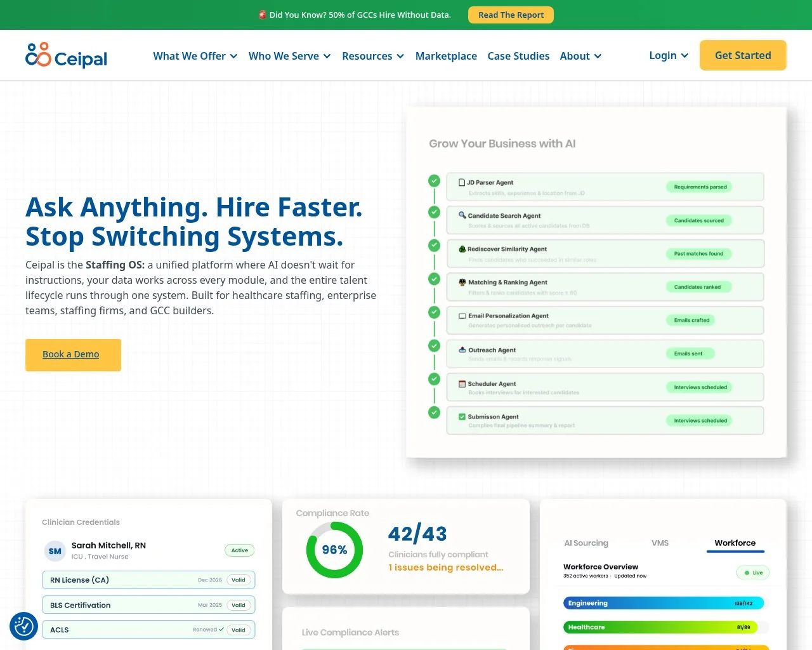This screenshot has height=650, width=812.
Task: Click the siren icon in the top banner
Action: pos(263,15)
